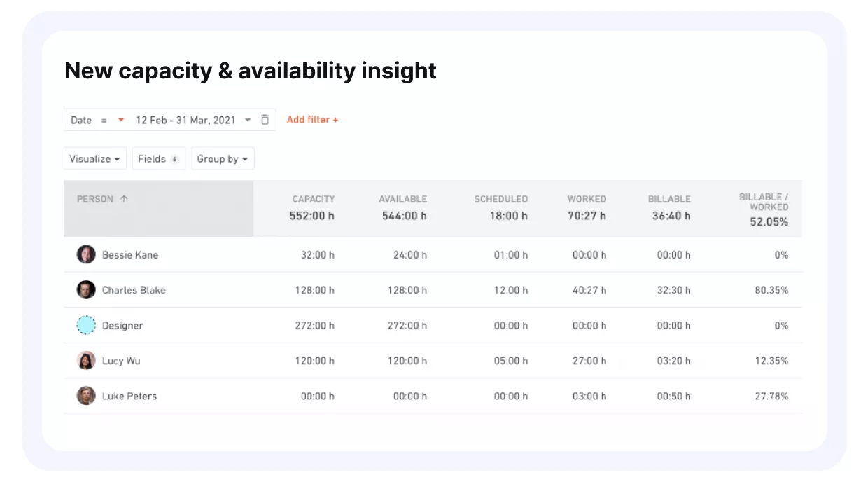868x482 pixels.
Task: Select the name Bessie Kane
Action: coord(130,255)
